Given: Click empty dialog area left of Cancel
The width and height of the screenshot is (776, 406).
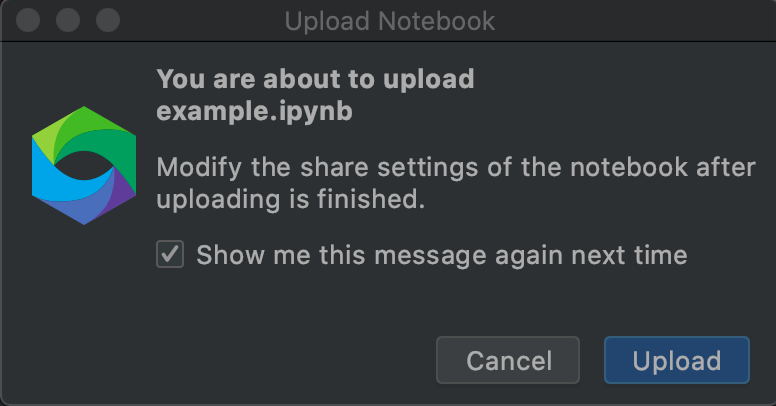Looking at the screenshot, I should pos(247,360).
